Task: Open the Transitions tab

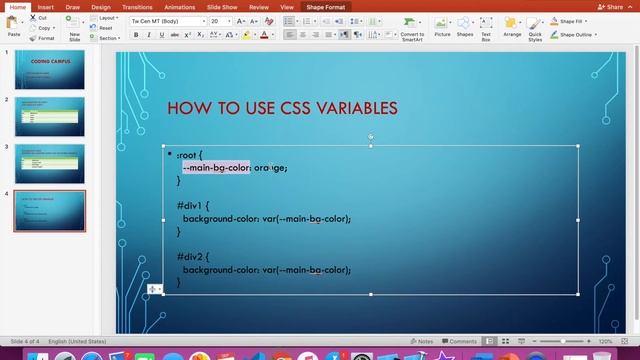Action: click(137, 7)
